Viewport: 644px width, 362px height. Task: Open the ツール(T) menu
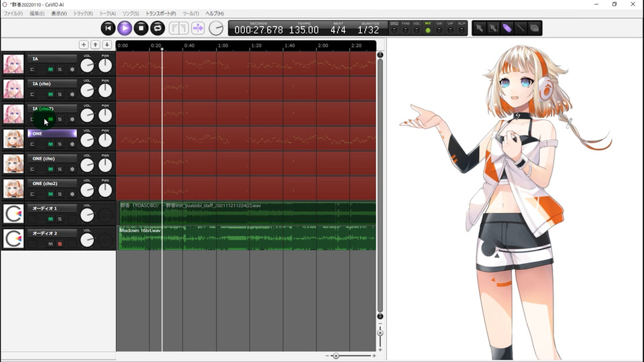coord(191,13)
